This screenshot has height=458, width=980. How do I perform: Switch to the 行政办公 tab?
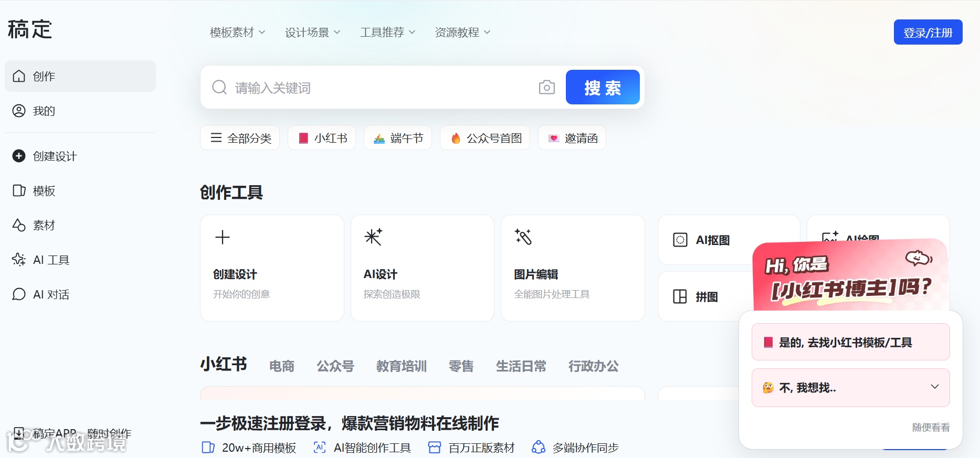[594, 366]
